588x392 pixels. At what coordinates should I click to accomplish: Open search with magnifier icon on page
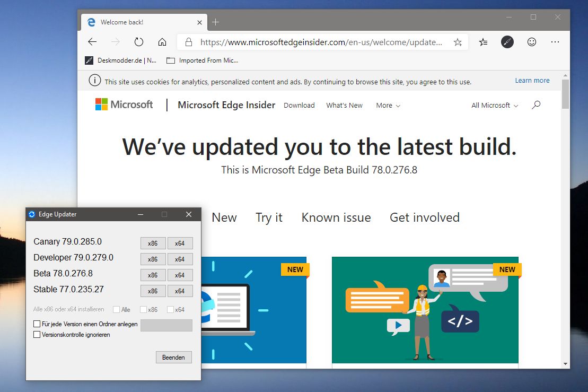coord(536,104)
